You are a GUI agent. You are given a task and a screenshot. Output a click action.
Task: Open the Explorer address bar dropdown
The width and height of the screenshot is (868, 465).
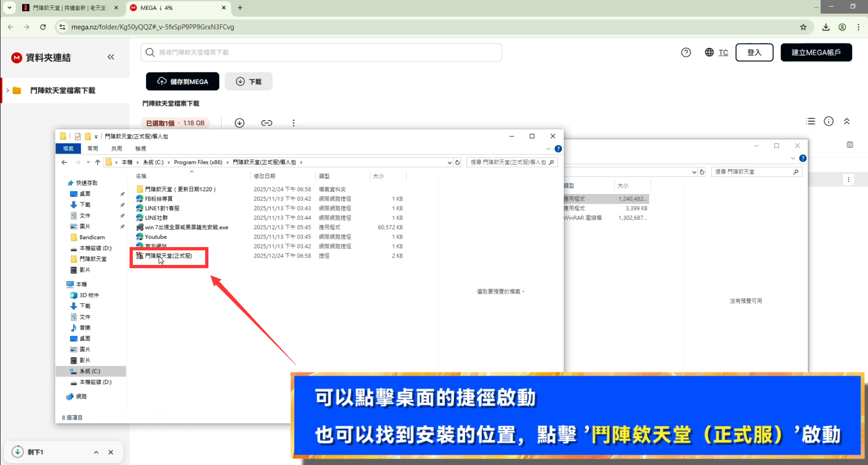pyautogui.click(x=449, y=163)
